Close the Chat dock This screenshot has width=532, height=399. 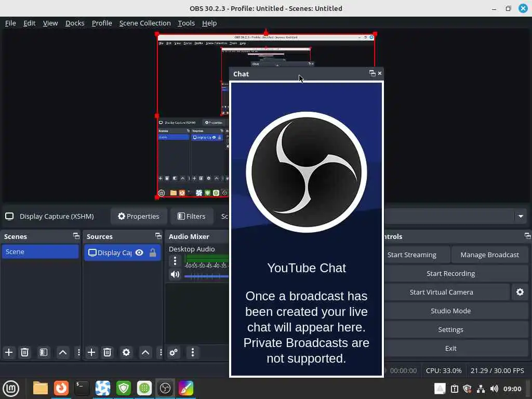tap(380, 73)
